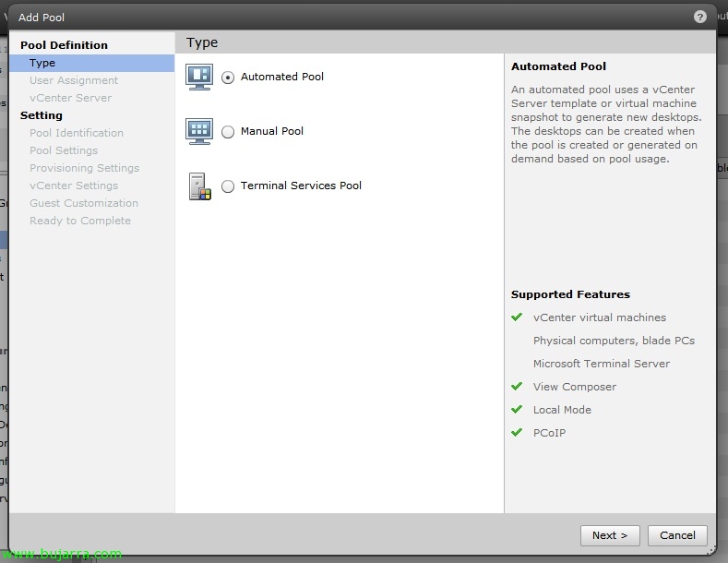Select the Automated Pool radio button

(x=228, y=78)
